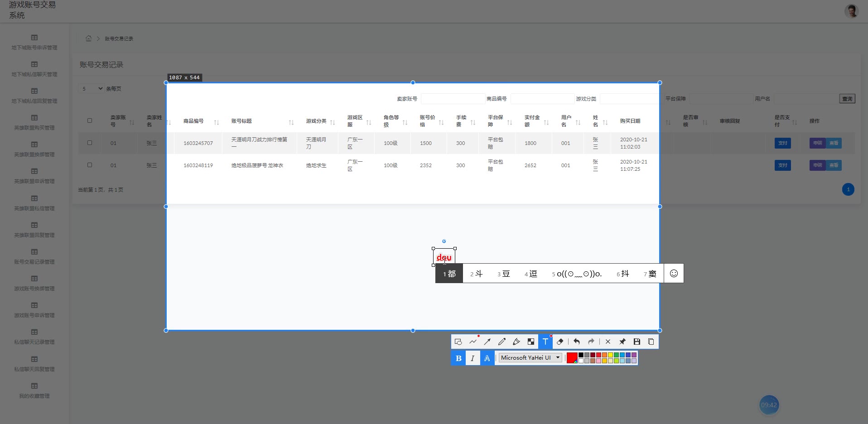The height and width of the screenshot is (424, 868).
Task: Select the rectangle/ellipse shape tool
Action: click(x=458, y=342)
